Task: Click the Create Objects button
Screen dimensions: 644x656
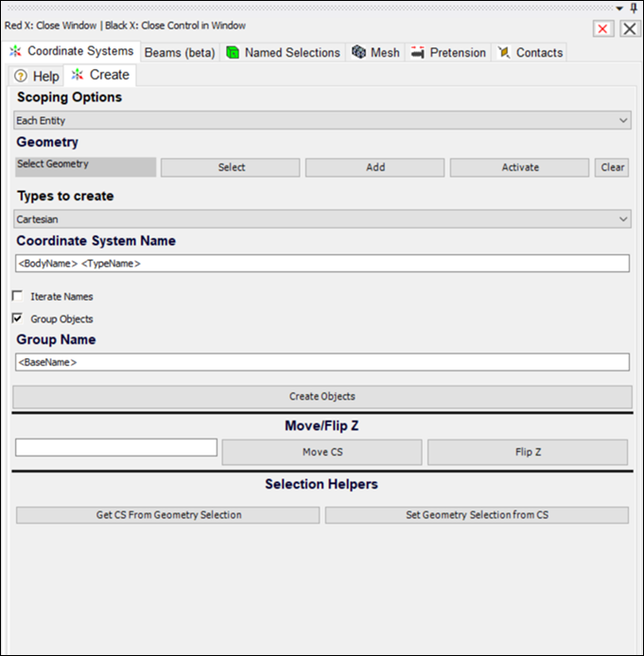Action: 322,397
